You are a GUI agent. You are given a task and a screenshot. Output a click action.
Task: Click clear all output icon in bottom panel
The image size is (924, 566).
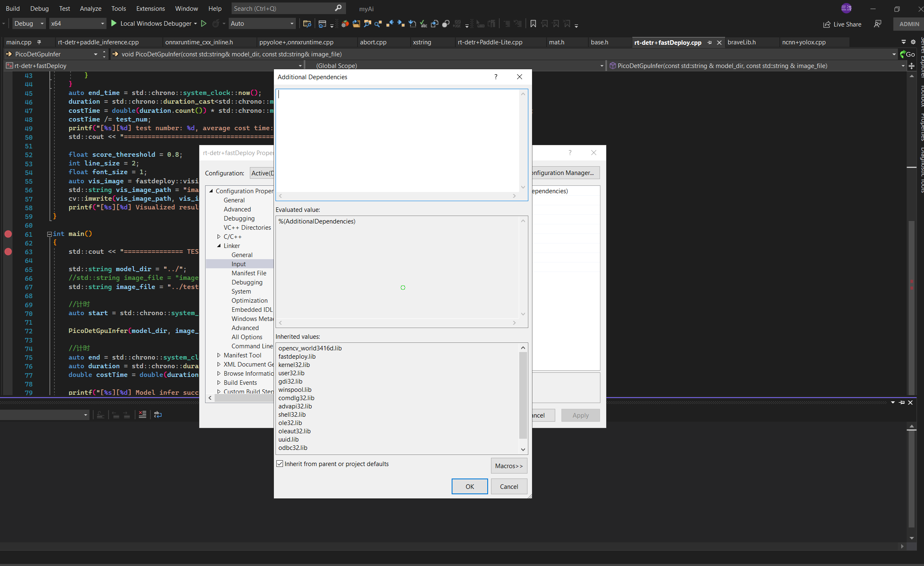point(143,414)
